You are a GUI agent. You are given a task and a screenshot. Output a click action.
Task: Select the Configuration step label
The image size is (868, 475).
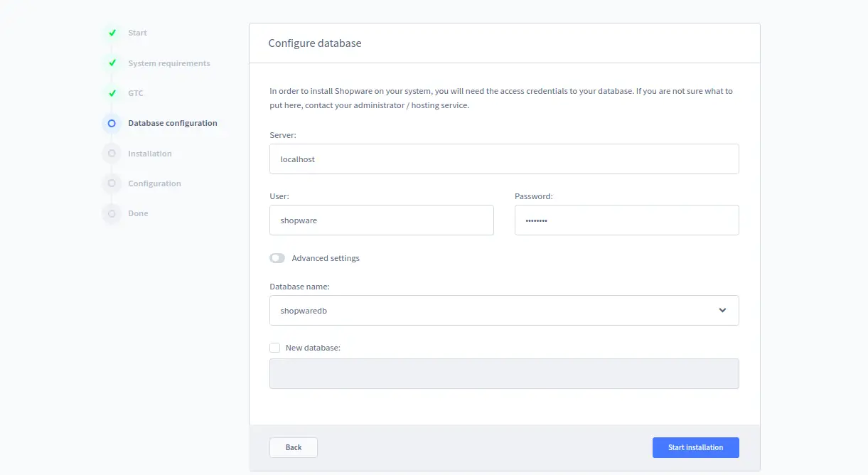pos(154,183)
